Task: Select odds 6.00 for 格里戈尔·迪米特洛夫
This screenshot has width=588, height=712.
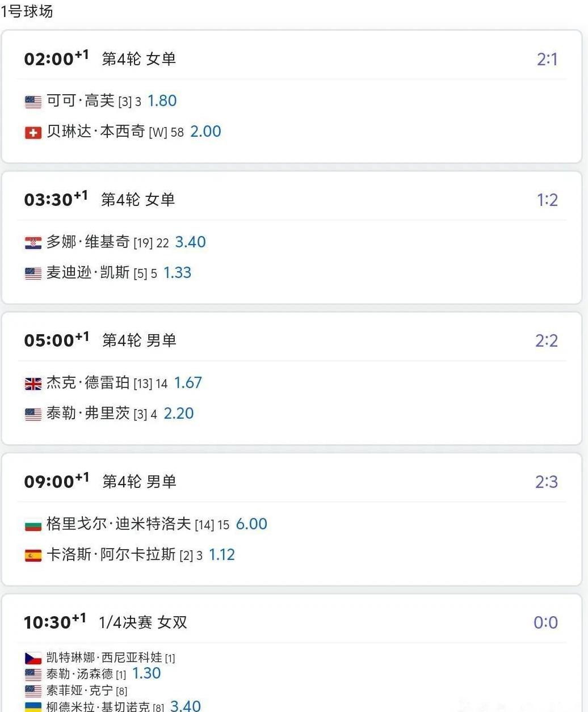Action: pos(251,524)
